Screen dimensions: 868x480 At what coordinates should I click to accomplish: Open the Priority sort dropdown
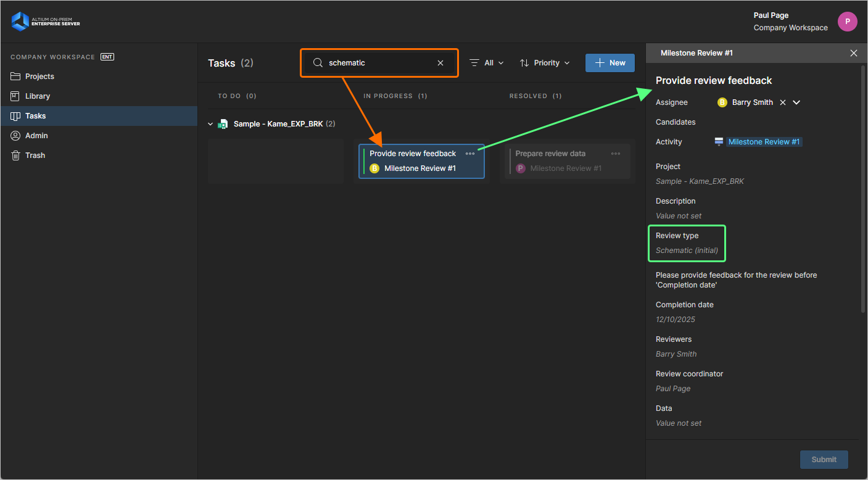545,63
